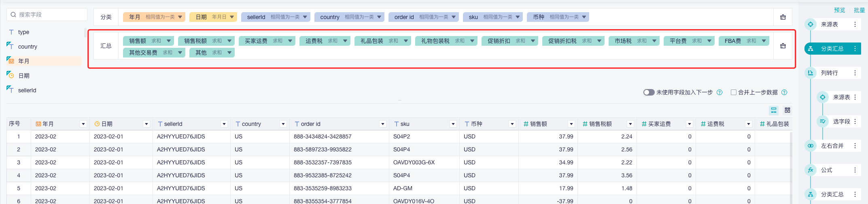The height and width of the screenshot is (204, 868).
Task: Open dropdown on 销售额 求和 tag
Action: point(169,41)
